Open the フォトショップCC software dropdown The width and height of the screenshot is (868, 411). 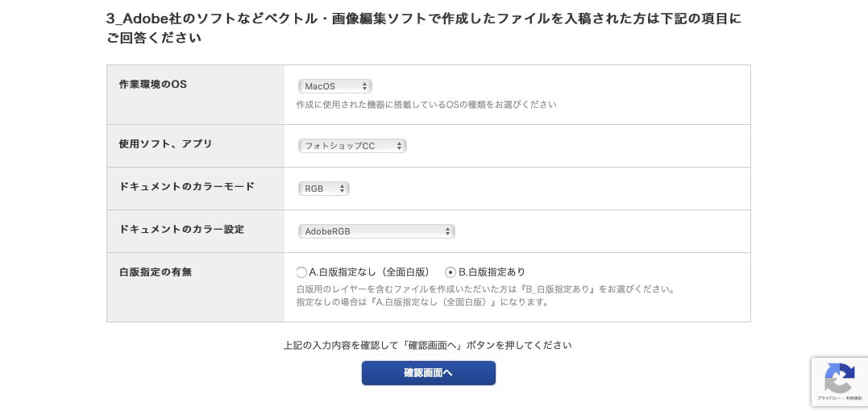point(352,146)
